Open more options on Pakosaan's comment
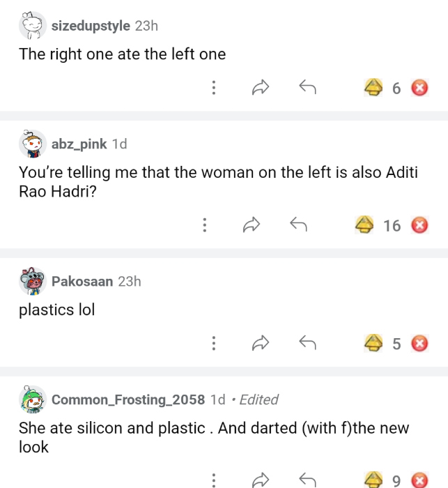Image resolution: width=448 pixels, height=488 pixels. coord(214,343)
